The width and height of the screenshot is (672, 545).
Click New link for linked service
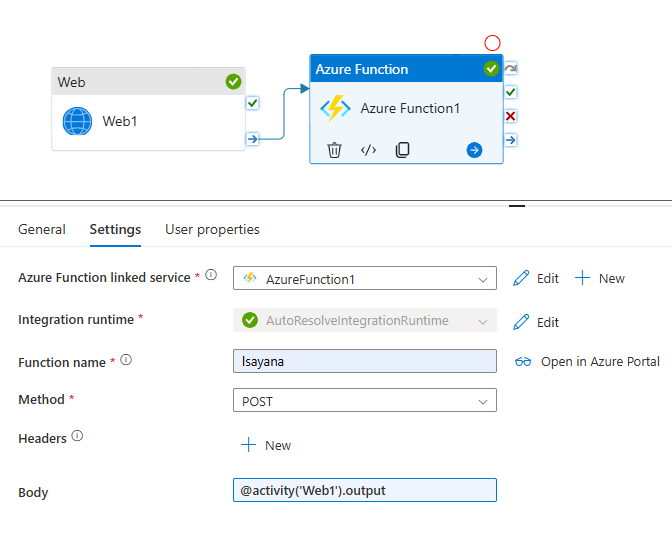[612, 278]
